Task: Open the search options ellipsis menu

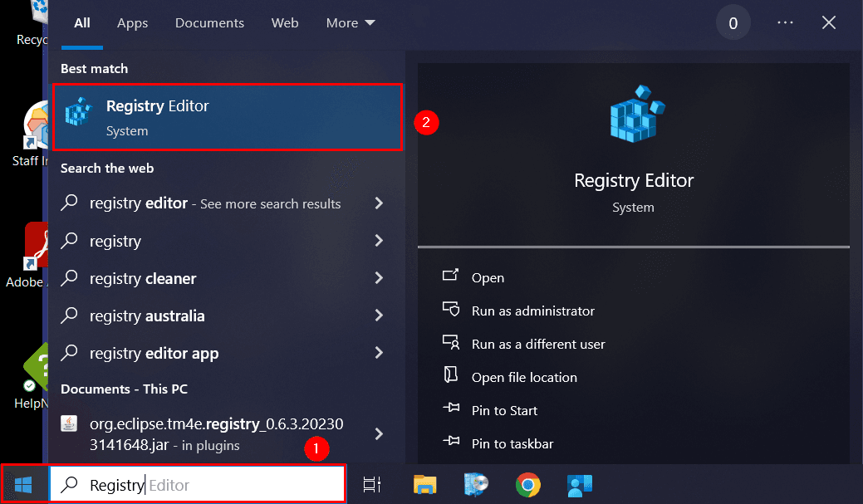Action: click(784, 22)
